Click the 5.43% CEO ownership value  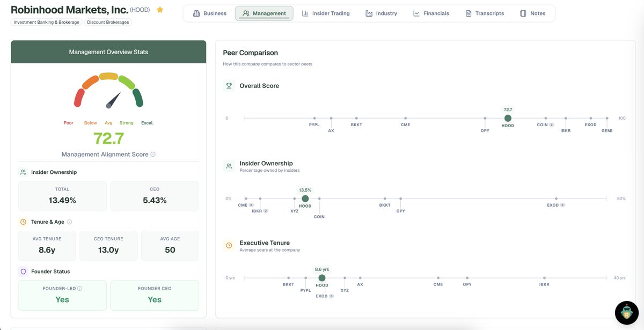click(155, 200)
